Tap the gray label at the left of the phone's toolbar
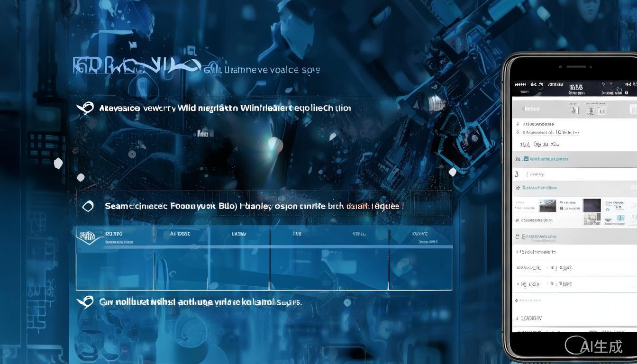 pyautogui.click(x=531, y=109)
